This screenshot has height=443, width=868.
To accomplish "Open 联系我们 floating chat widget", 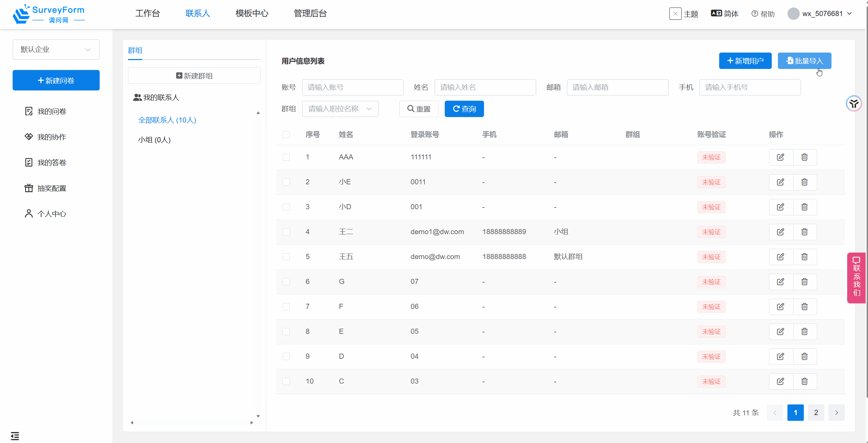I will pos(857,277).
